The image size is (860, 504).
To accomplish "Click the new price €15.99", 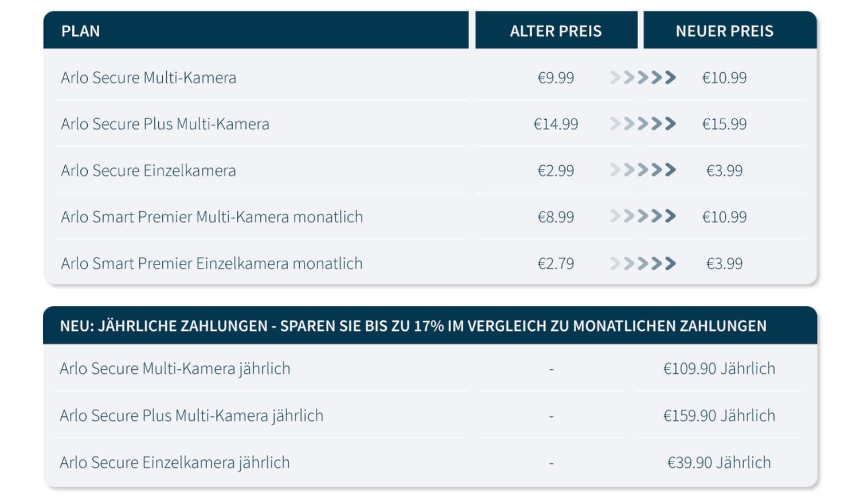I will coord(724,124).
